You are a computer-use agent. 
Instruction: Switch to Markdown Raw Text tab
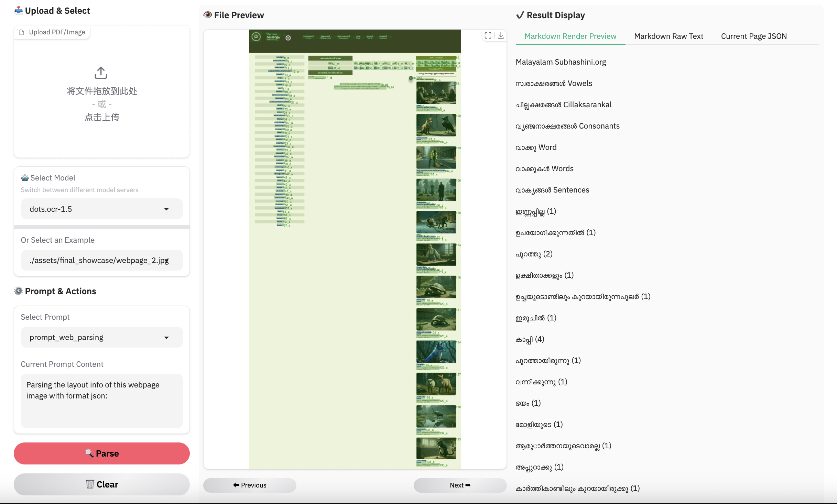point(668,36)
